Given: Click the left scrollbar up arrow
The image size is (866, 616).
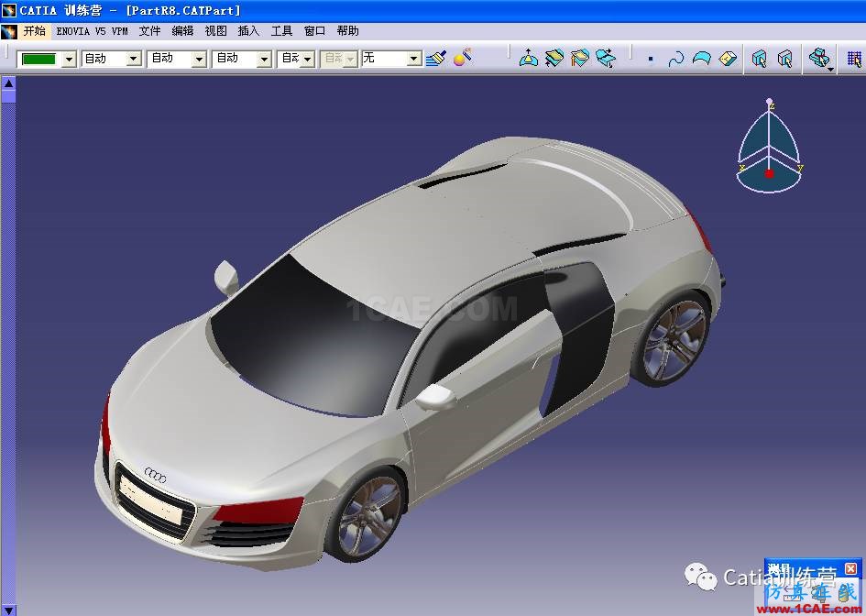Looking at the screenshot, I should click(x=8, y=84).
